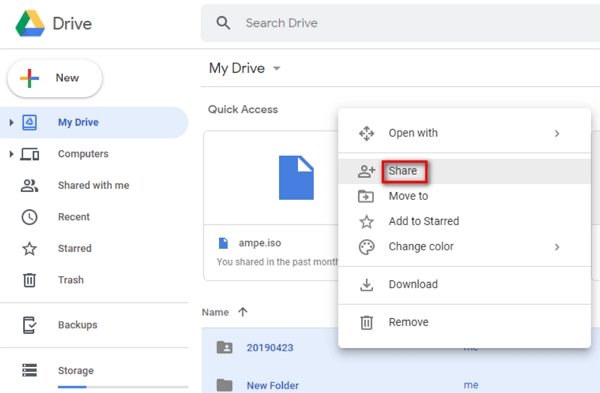
Task: Click the Download arrow icon
Action: click(366, 285)
